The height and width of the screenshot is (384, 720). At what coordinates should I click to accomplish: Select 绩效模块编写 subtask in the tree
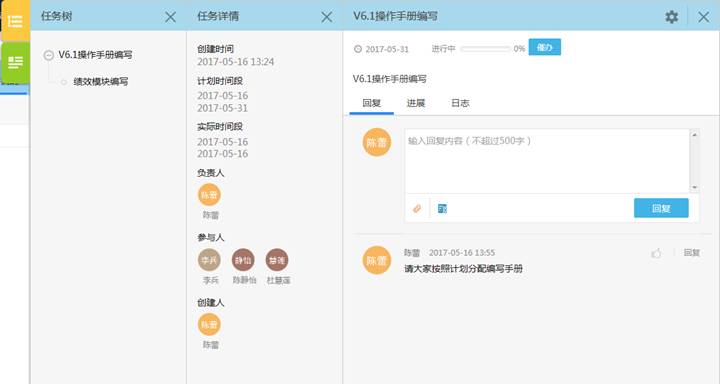coord(101,82)
